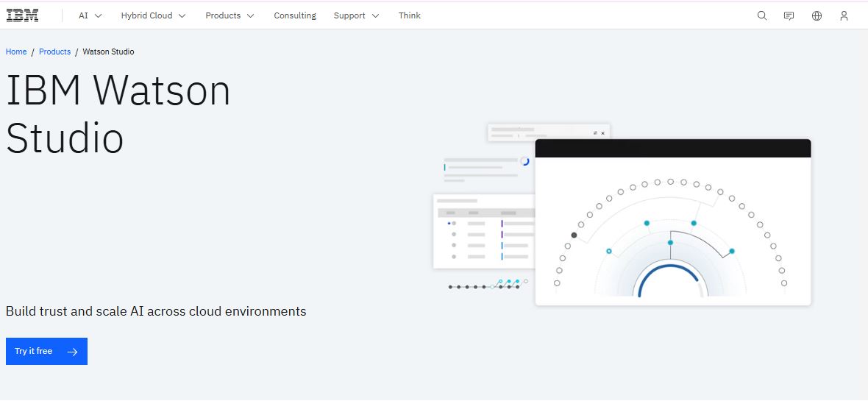Image resolution: width=868 pixels, height=401 pixels.
Task: Expand the AI menu
Action: pos(90,15)
